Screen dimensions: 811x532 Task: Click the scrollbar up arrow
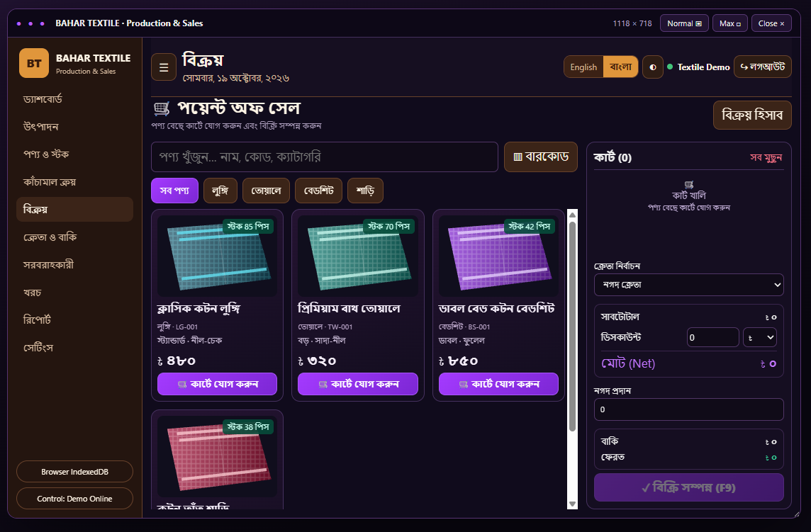pyautogui.click(x=572, y=215)
